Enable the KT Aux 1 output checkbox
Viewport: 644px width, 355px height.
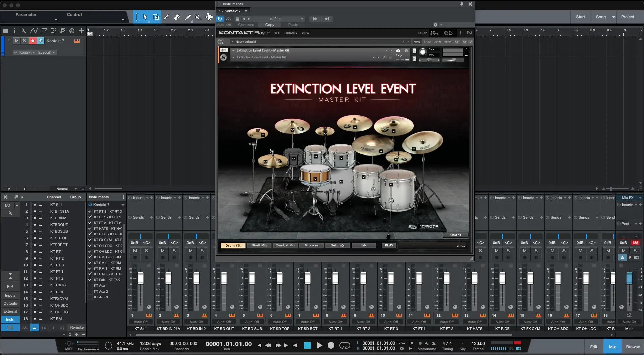click(x=90, y=285)
